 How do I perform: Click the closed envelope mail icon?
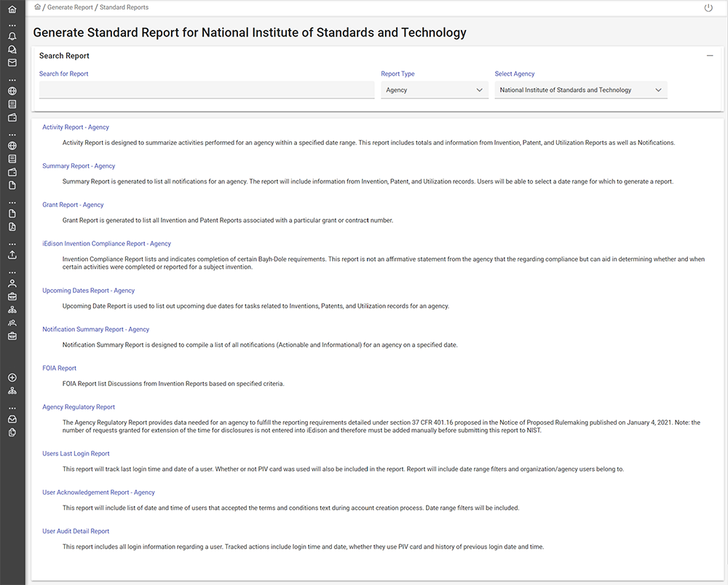tap(12, 63)
